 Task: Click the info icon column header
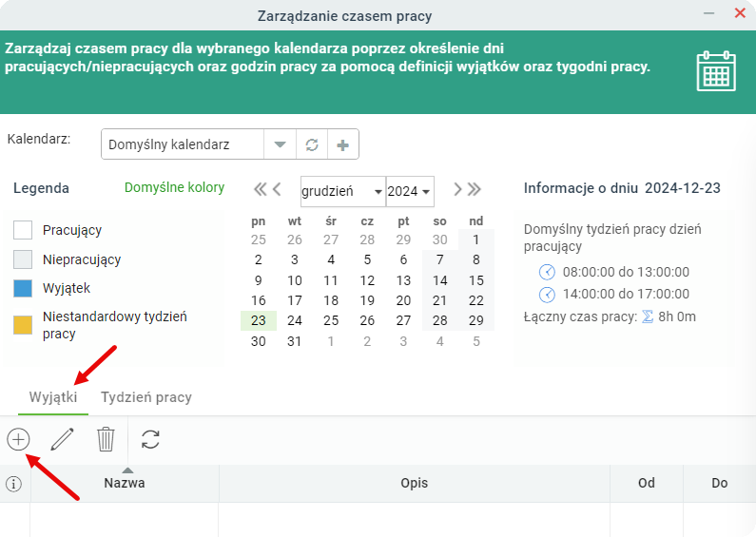coord(14,484)
